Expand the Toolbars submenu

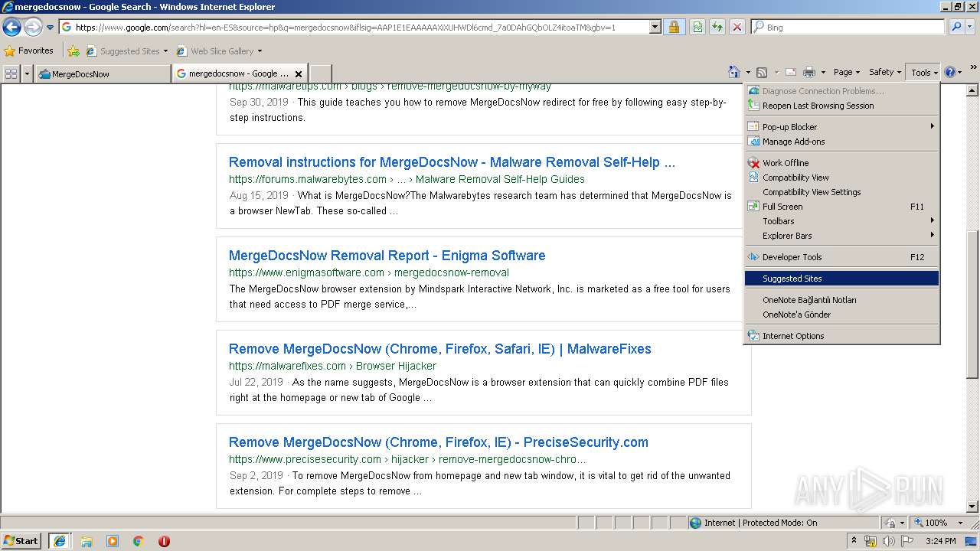click(841, 221)
